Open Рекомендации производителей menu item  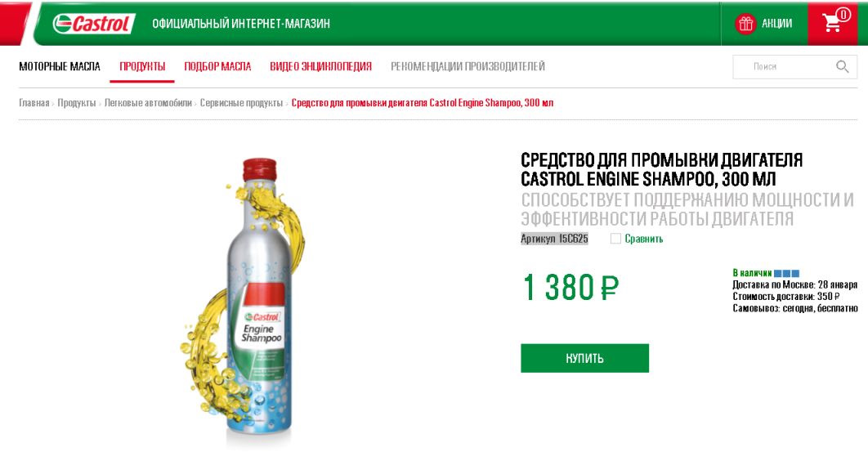(x=468, y=66)
